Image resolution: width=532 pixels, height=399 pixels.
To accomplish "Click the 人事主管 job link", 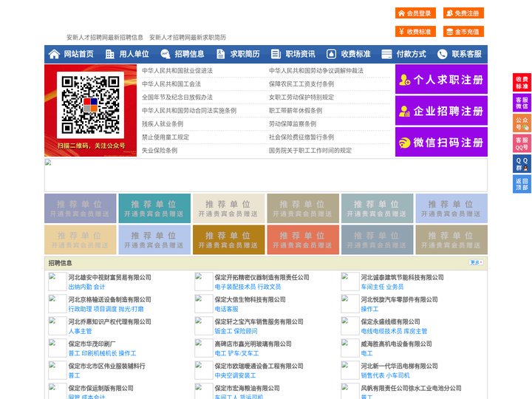I will [x=80, y=331].
